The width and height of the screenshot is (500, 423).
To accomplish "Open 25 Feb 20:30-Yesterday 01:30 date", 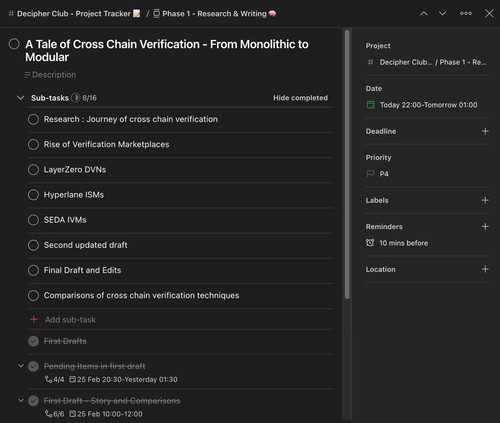I will (123, 380).
